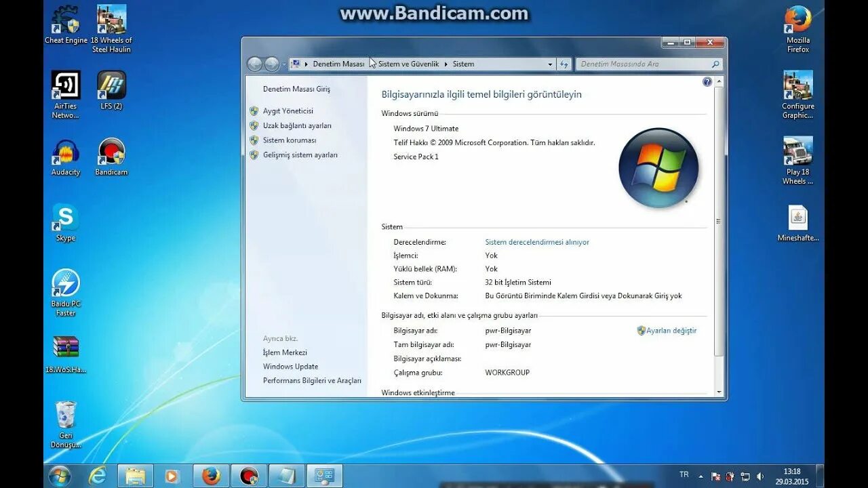Open Configure Graphics desktop shortcut
The height and width of the screenshot is (488, 868).
click(798, 96)
